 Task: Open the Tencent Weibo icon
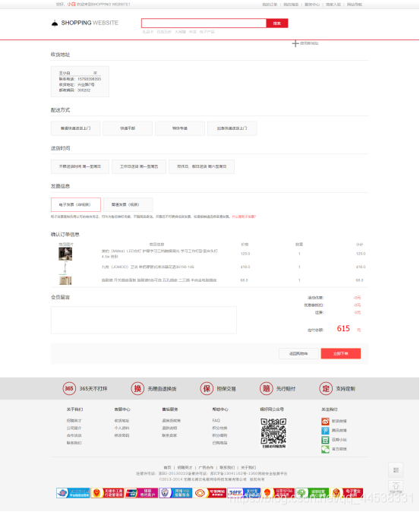(325, 431)
